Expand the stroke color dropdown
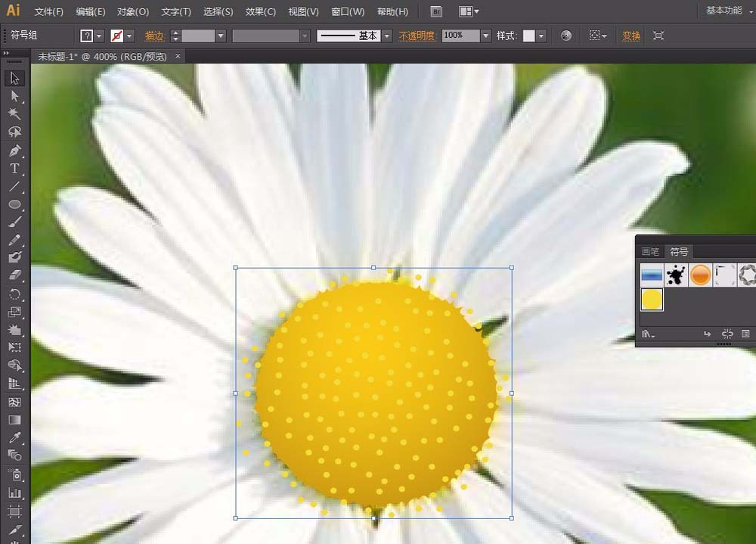Image resolution: width=756 pixels, height=544 pixels. 129,36
